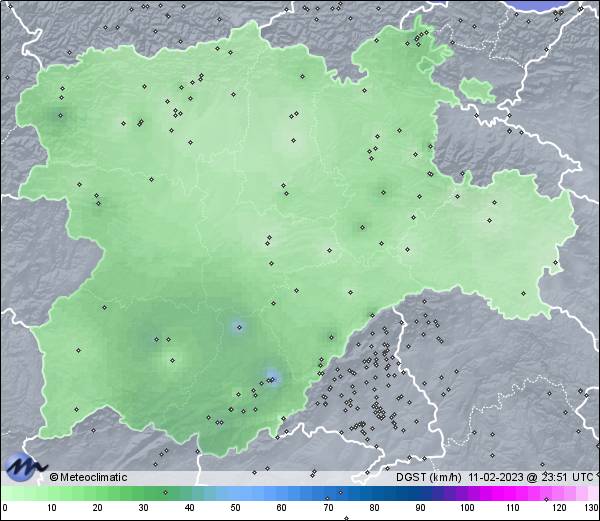Click the scale label 90
600x521 pixels.
click(x=420, y=508)
